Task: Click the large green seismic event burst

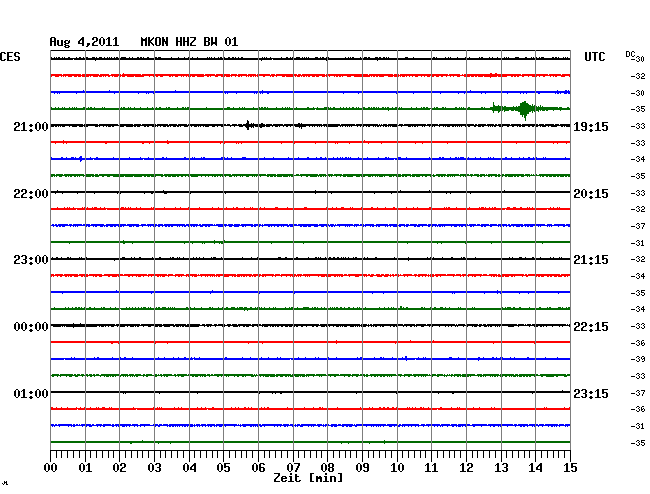Action: pyautogui.click(x=524, y=109)
